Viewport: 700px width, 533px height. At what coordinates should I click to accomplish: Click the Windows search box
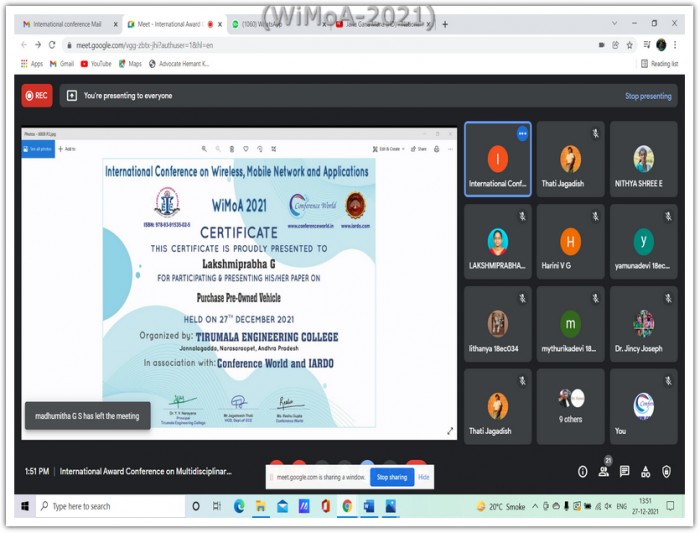coord(110,506)
